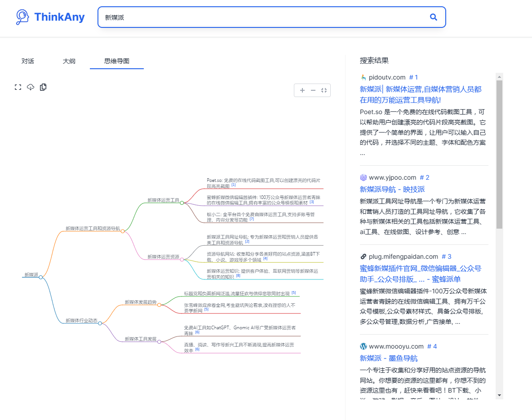Copy the mind map using copy icon

coord(43,87)
